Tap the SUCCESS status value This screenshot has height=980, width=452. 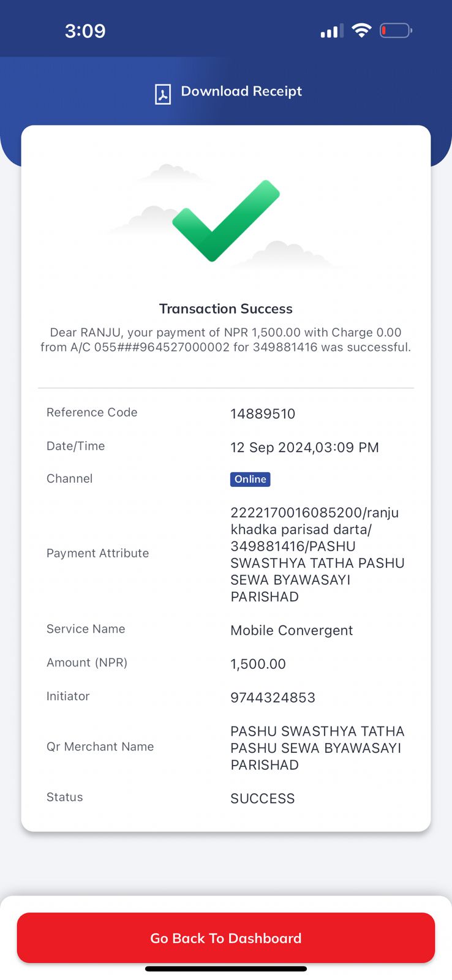pos(262,799)
